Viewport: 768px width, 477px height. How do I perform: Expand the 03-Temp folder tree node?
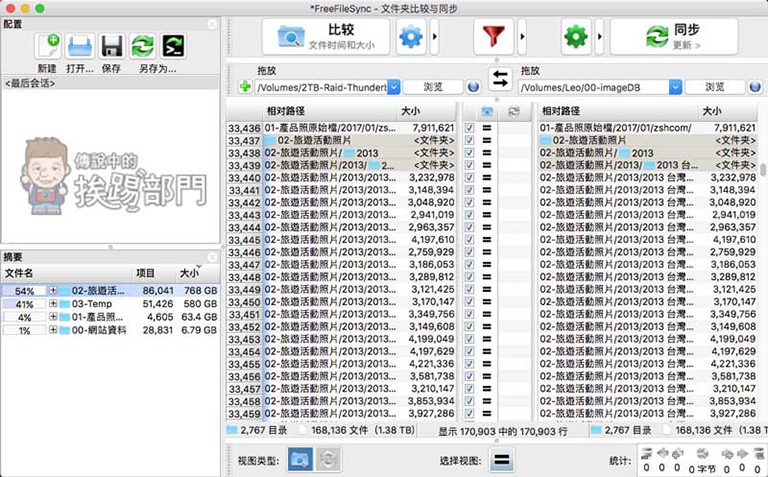[53, 304]
